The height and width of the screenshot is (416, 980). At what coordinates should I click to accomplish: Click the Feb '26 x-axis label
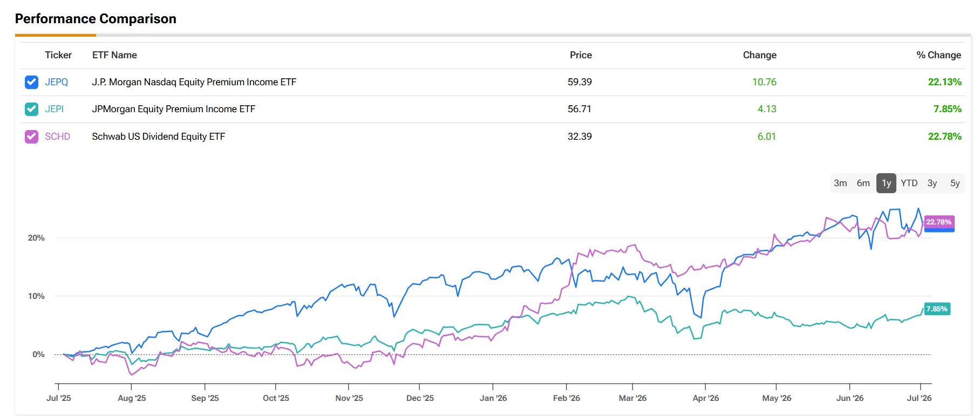click(x=567, y=398)
